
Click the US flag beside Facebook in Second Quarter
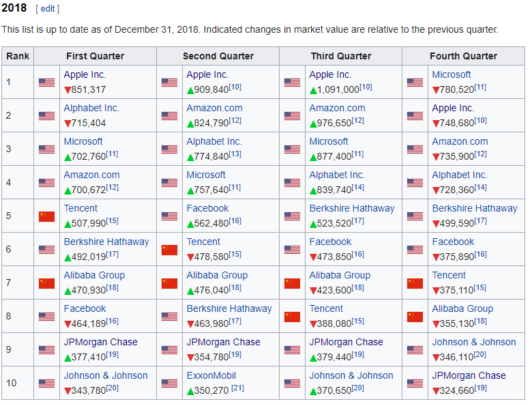[x=169, y=216]
